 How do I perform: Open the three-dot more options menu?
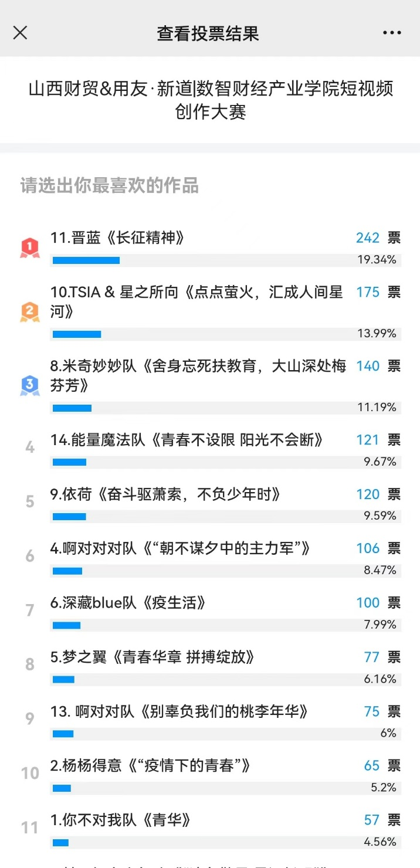[x=392, y=33]
